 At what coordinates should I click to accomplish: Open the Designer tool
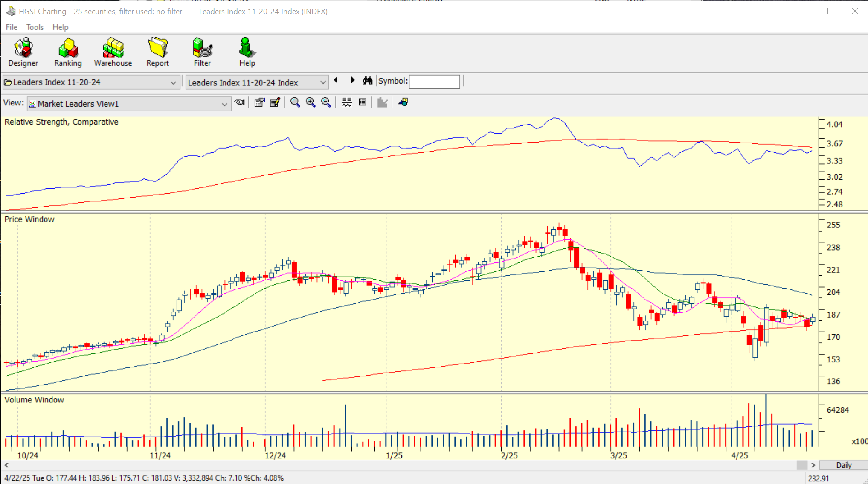coord(23,52)
